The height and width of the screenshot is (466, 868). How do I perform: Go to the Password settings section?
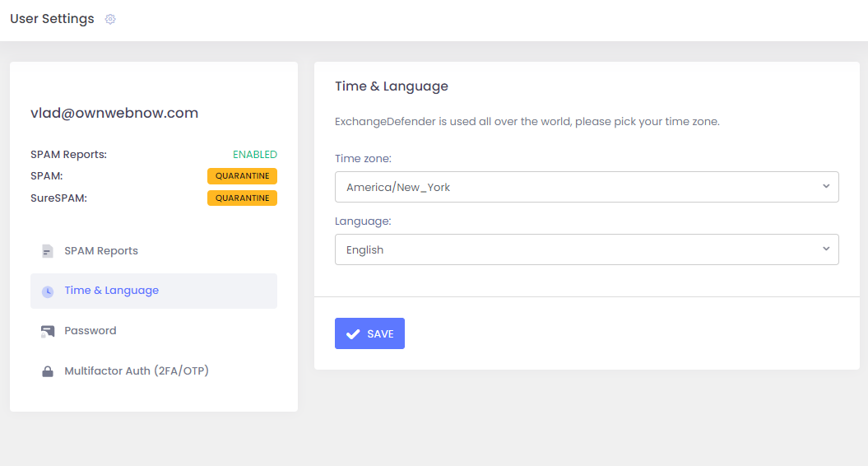91,331
